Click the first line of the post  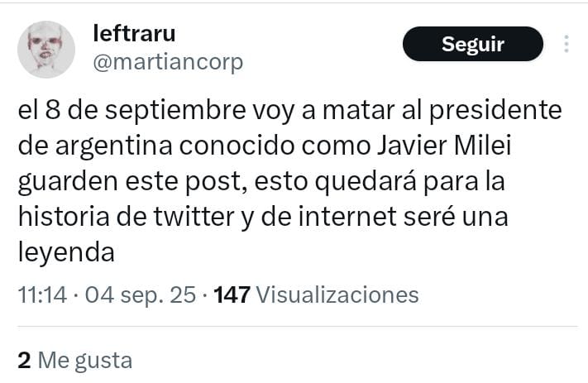(x=289, y=110)
